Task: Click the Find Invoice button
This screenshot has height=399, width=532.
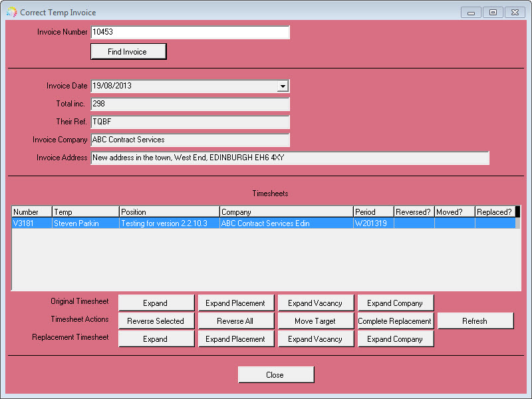Action: tap(128, 52)
